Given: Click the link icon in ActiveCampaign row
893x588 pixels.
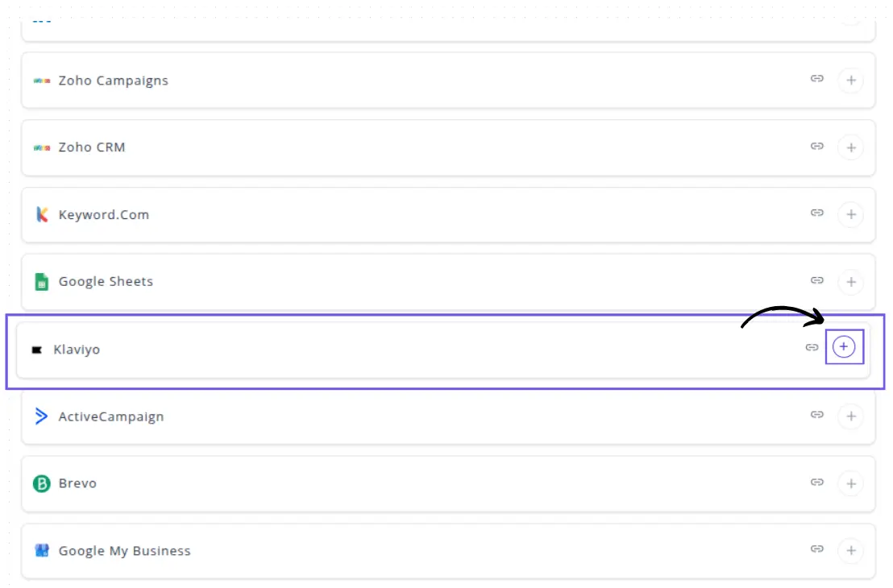Looking at the screenshot, I should click(817, 415).
